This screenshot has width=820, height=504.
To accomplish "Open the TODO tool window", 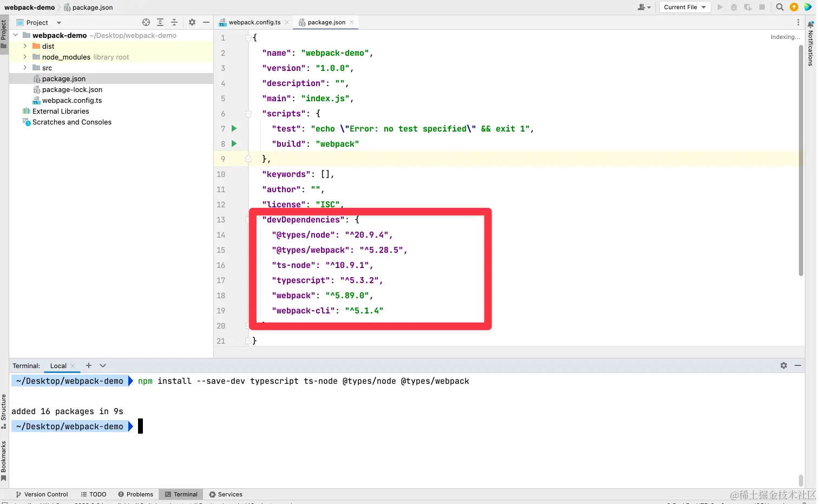I will [94, 494].
